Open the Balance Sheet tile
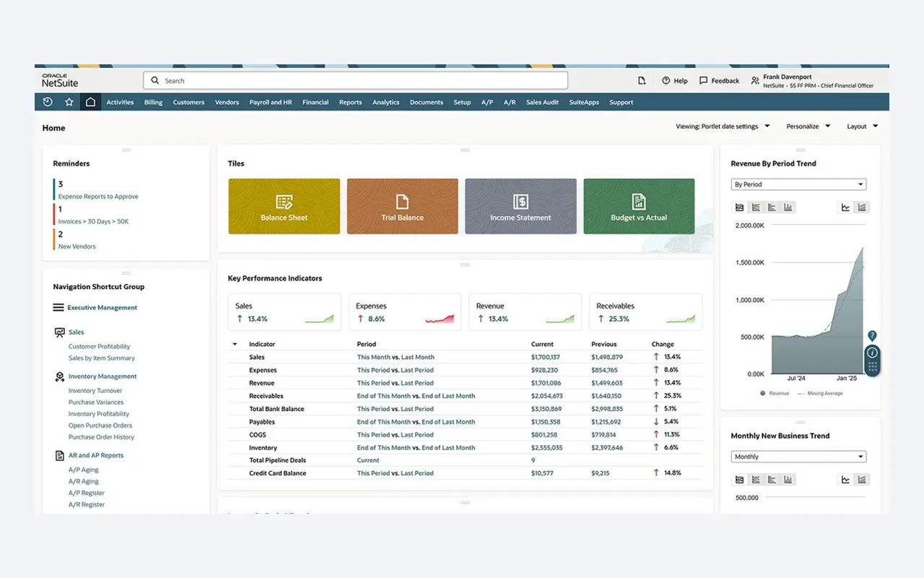Image resolution: width=924 pixels, height=578 pixels. (x=284, y=207)
